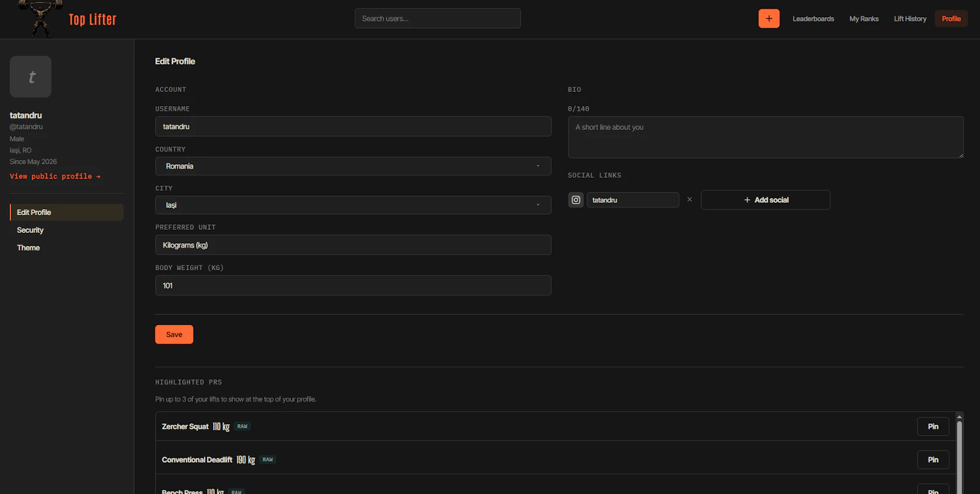This screenshot has width=980, height=494.
Task: Click the Zercher Squat row text
Action: [185, 427]
